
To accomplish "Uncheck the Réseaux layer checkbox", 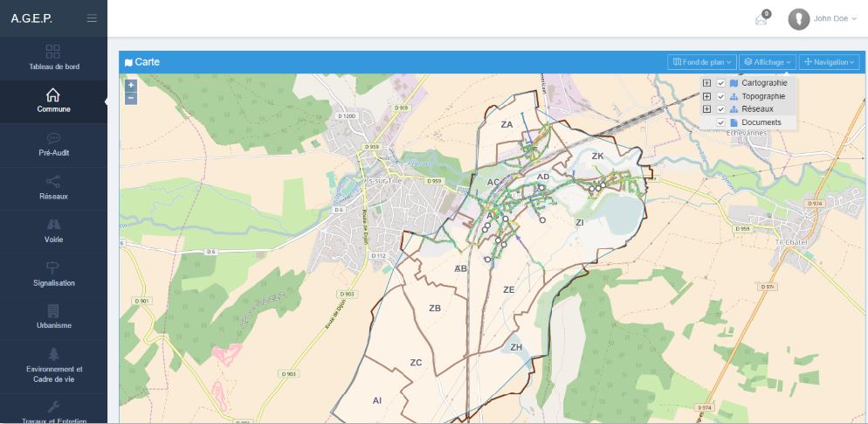I will coord(720,109).
